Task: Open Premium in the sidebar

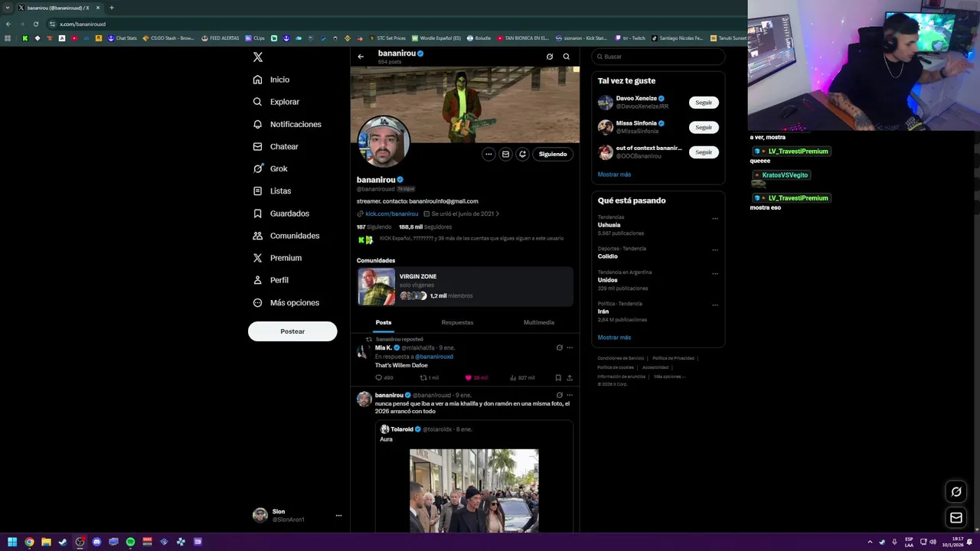Action: (277, 258)
